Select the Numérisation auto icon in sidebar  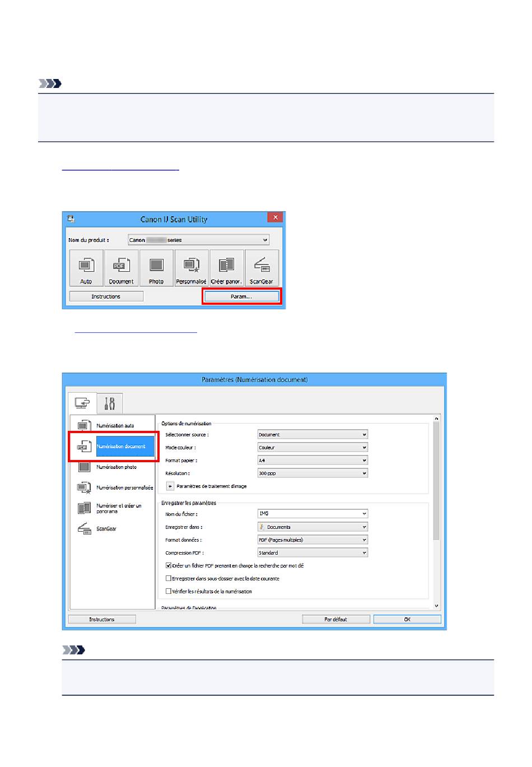tap(84, 426)
